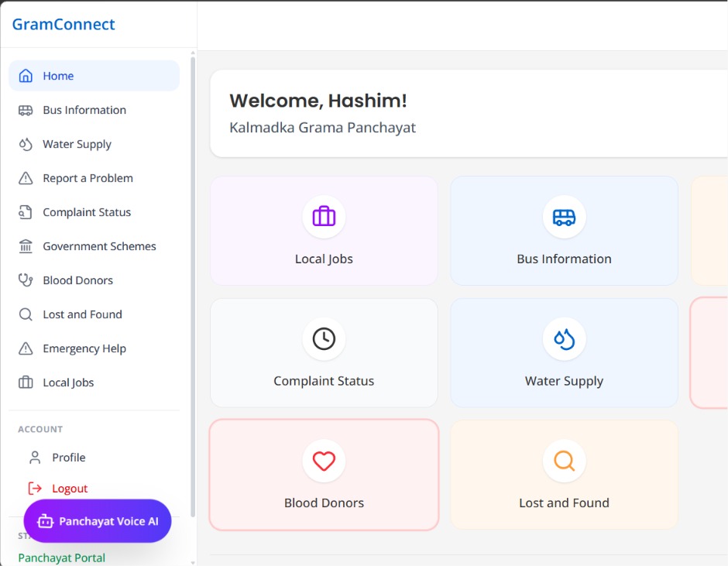Viewport: 728px width, 566px height.
Task: Click the GramConnect logo text
Action: pyautogui.click(x=64, y=24)
